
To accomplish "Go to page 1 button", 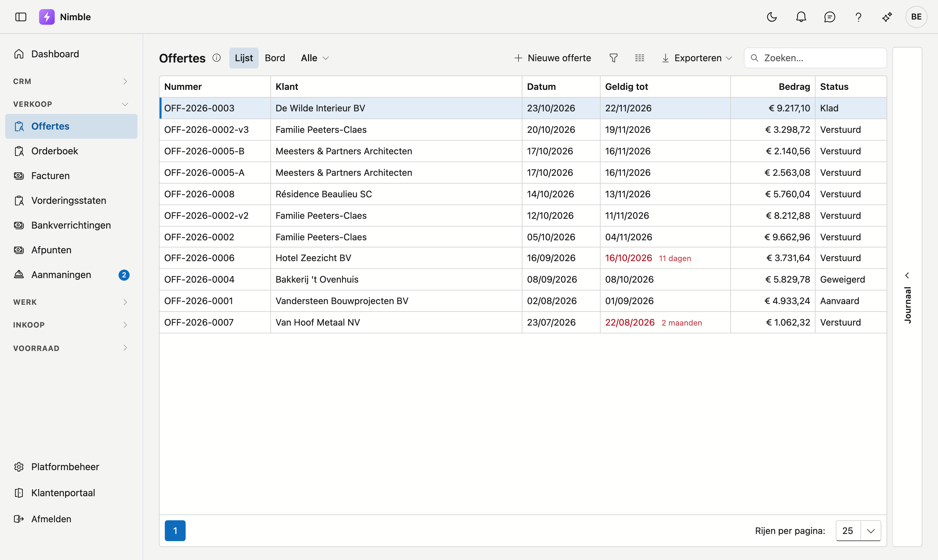I will [x=175, y=531].
